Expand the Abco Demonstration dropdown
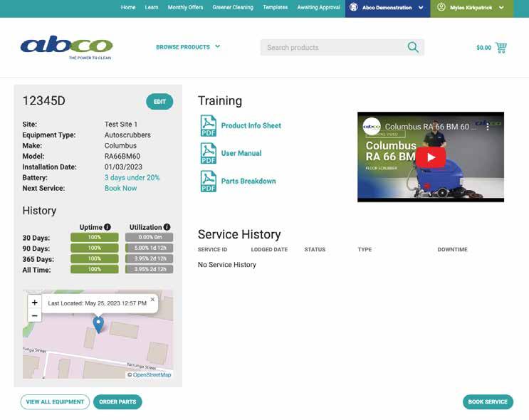Screen dimensions: 529x420 (421, 7)
